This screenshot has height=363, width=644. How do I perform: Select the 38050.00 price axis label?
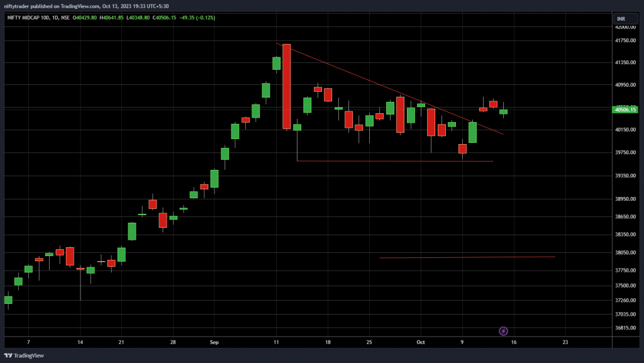(x=625, y=252)
